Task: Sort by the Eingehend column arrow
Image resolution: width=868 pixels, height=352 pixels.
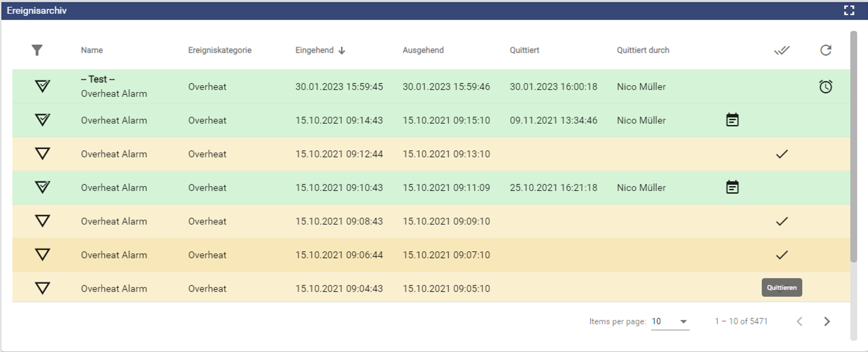Action: (x=342, y=51)
